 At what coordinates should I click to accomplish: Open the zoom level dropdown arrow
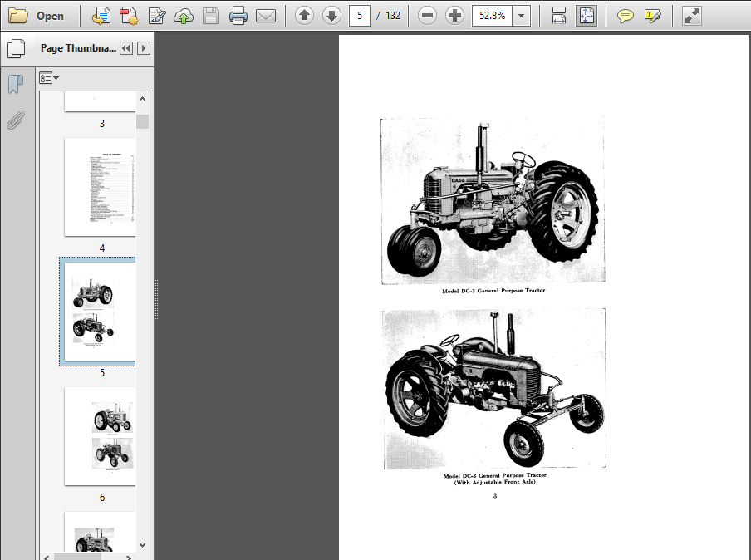521,16
